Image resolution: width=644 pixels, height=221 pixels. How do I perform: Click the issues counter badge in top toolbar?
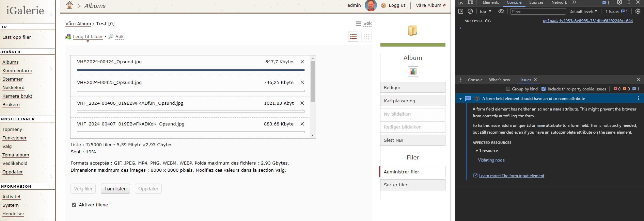606,2
